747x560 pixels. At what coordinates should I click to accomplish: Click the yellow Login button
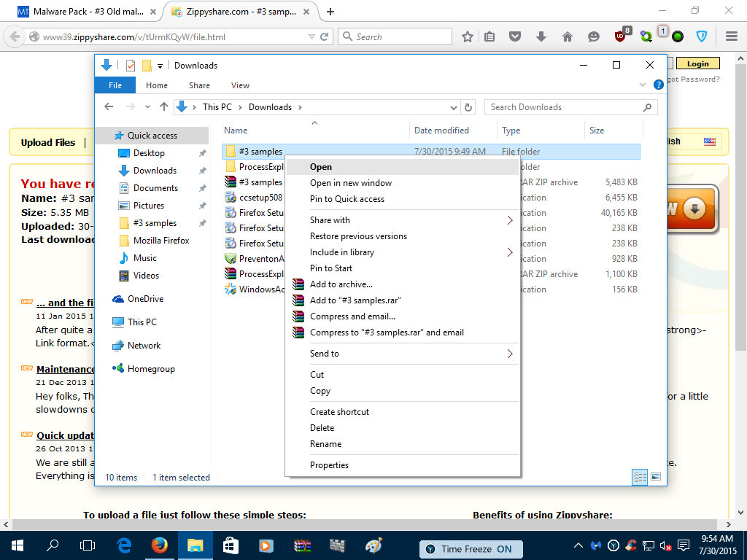pyautogui.click(x=697, y=64)
